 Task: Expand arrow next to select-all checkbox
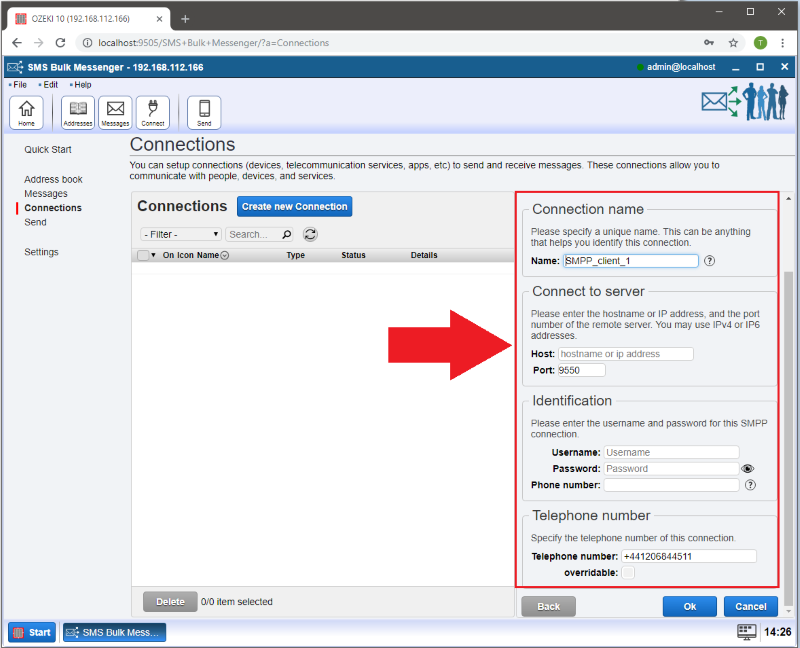(x=153, y=256)
